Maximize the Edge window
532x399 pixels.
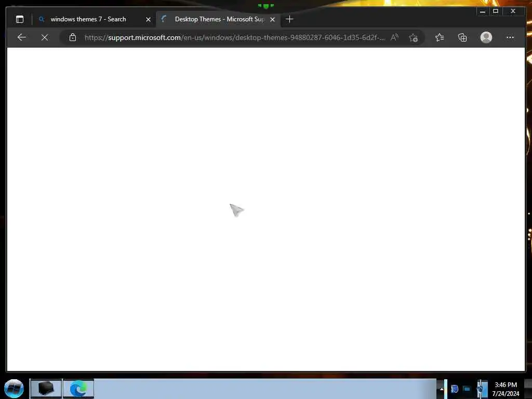[496, 11]
